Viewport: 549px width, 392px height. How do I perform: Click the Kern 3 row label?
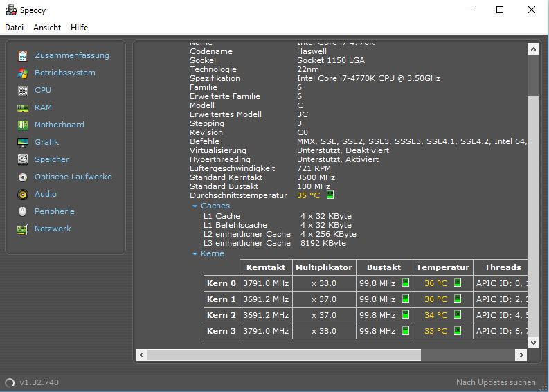222,331
